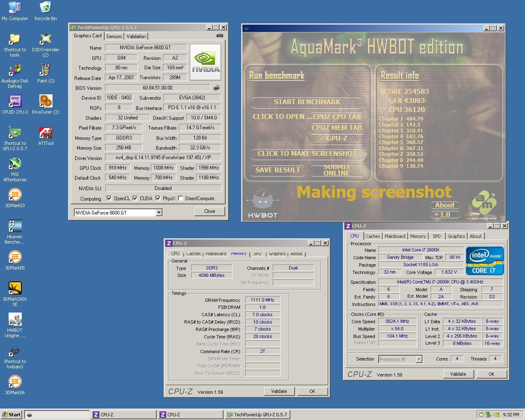Open the Windows Start button
Screen dimensions: 525x420
(11, 414)
